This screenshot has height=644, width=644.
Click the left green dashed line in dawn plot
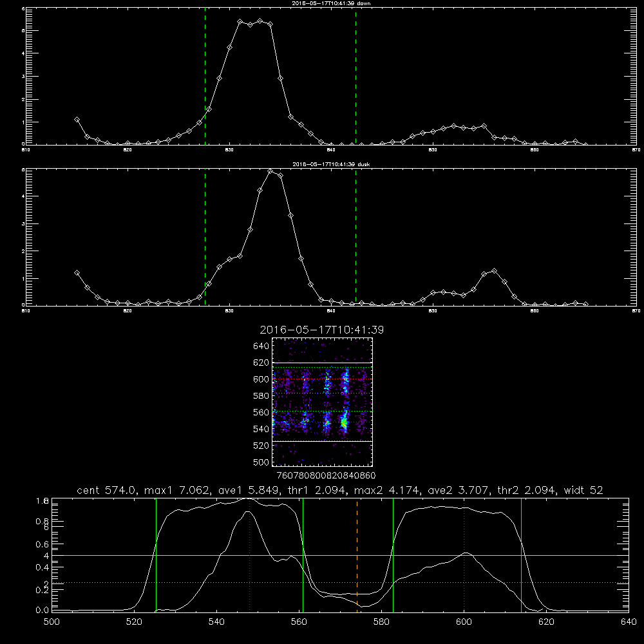[205, 76]
